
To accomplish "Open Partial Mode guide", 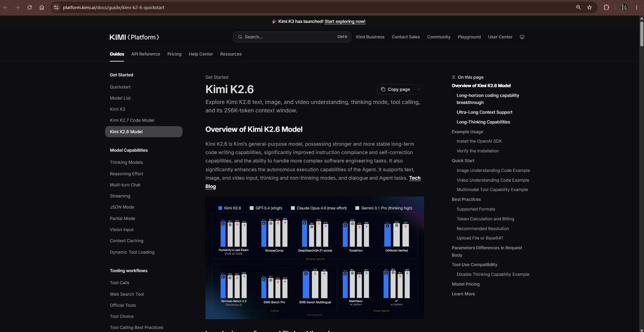I will (x=122, y=219).
